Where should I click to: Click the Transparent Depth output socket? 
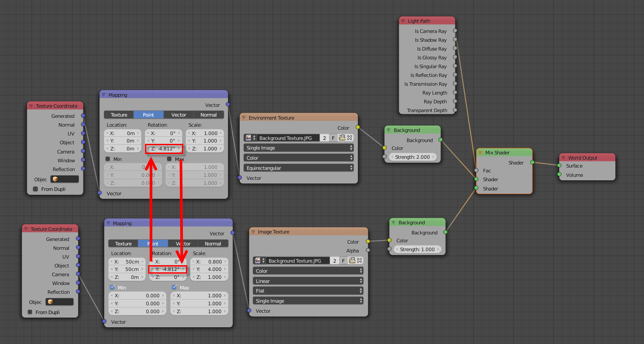click(x=455, y=110)
